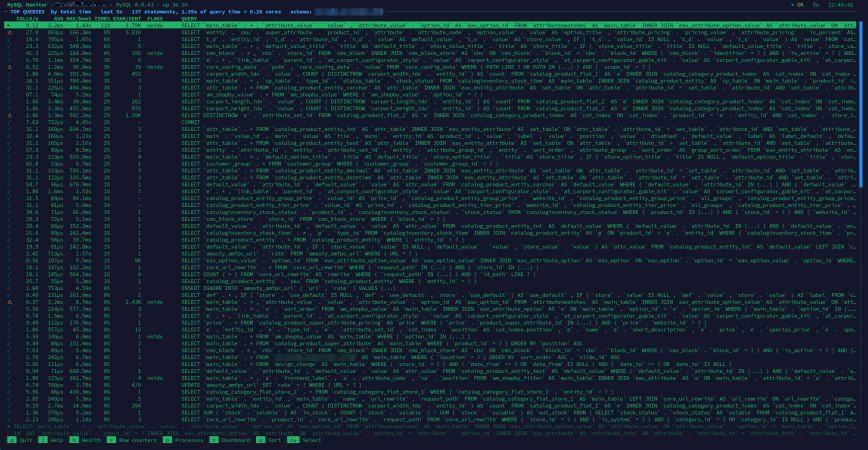
Task: Click the FLAGS column header
Action: (155, 19)
